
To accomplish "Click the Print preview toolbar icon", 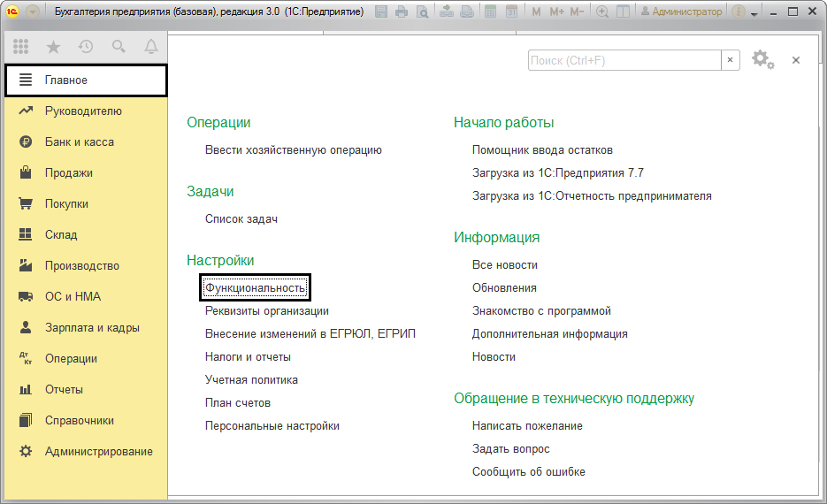I will [x=422, y=11].
